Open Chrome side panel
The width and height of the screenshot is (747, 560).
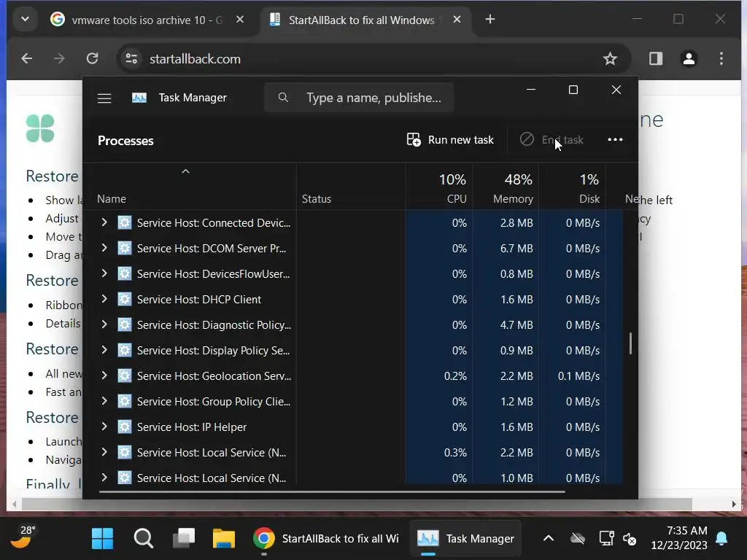[x=656, y=58]
